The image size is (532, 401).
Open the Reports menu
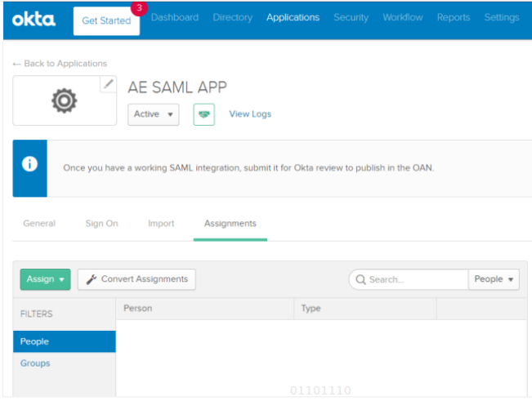coord(454,17)
